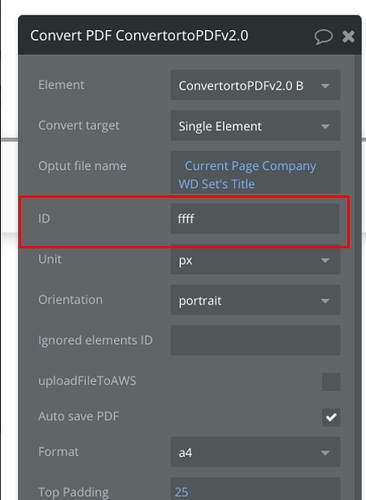Open the comment speech bubble icon
Viewport: 366px width, 500px height.
coord(323,37)
